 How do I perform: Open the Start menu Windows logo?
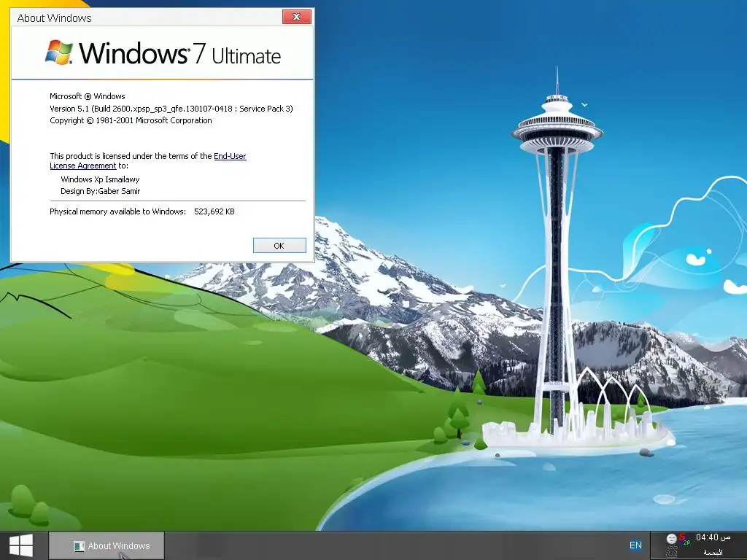[x=21, y=545]
